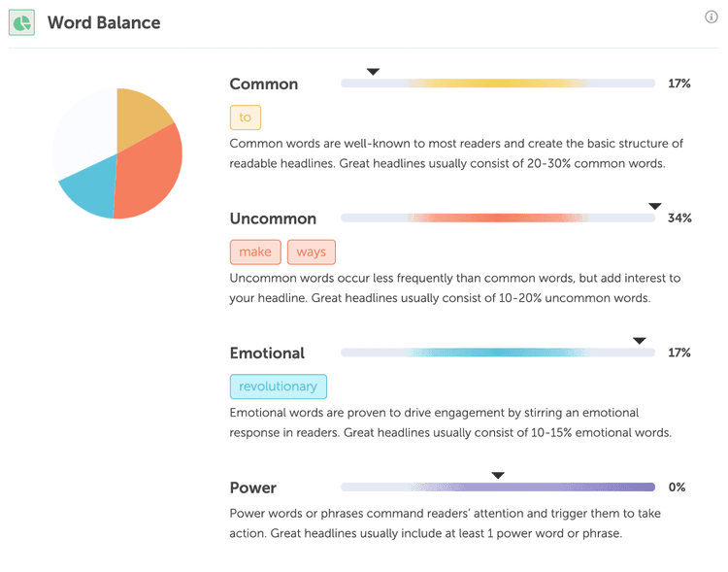Screen dimensions: 728x572
Task: Select the "to" common word tag
Action: (x=245, y=118)
